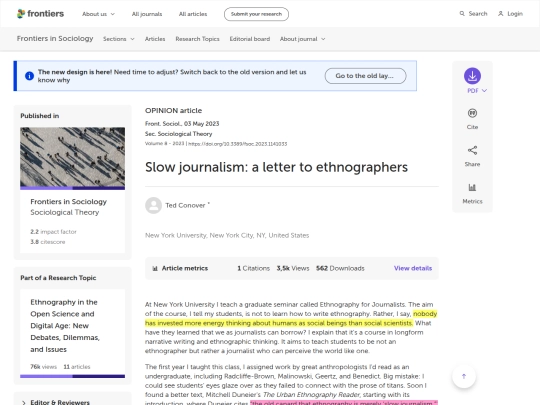Click the '76k views' text in the topic card
This screenshot has width=540, height=405.
pos(43,367)
